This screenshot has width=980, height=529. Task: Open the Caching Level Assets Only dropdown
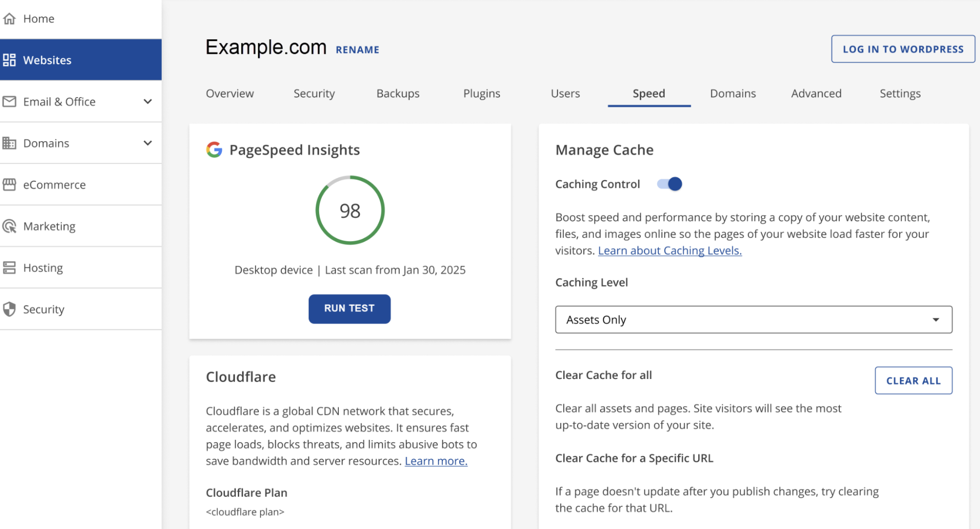(754, 320)
